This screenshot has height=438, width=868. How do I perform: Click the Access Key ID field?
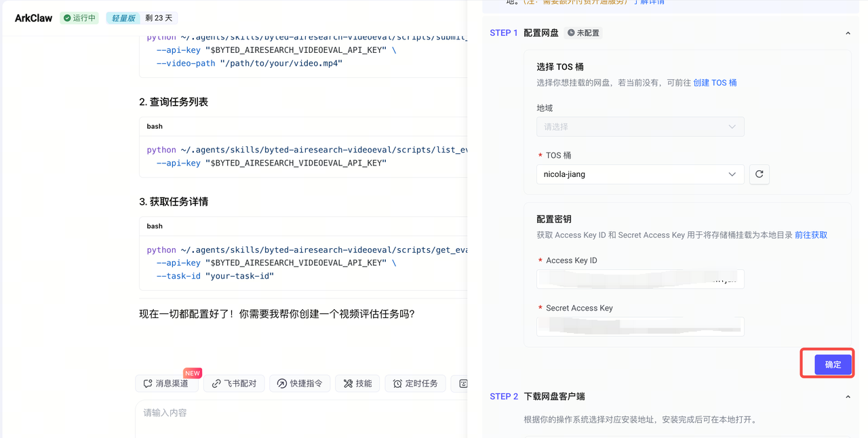(640, 279)
